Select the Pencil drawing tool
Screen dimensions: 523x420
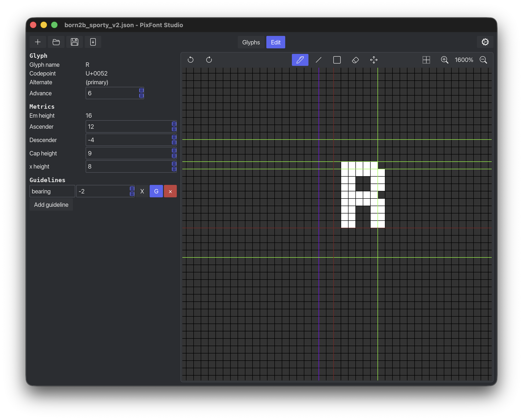(300, 60)
